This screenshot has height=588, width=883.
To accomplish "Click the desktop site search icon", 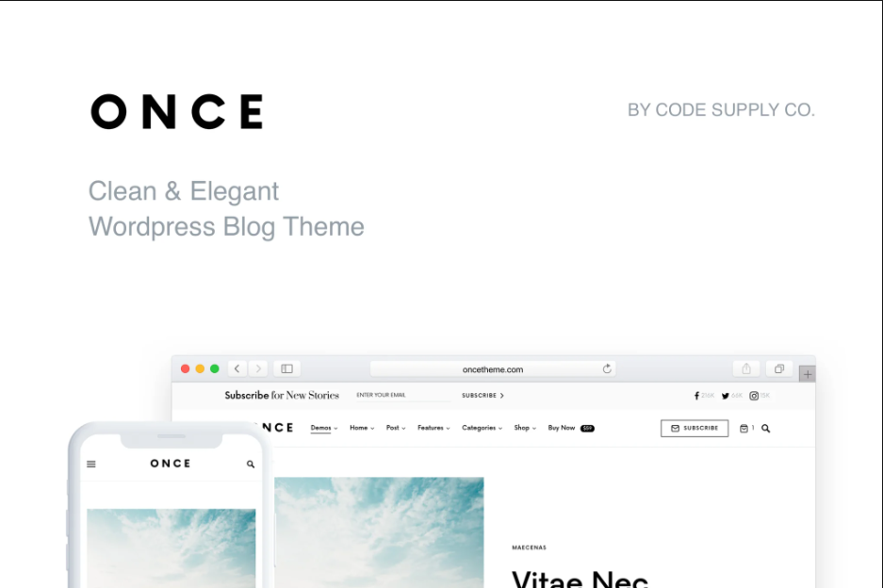I will pyautogui.click(x=766, y=429).
